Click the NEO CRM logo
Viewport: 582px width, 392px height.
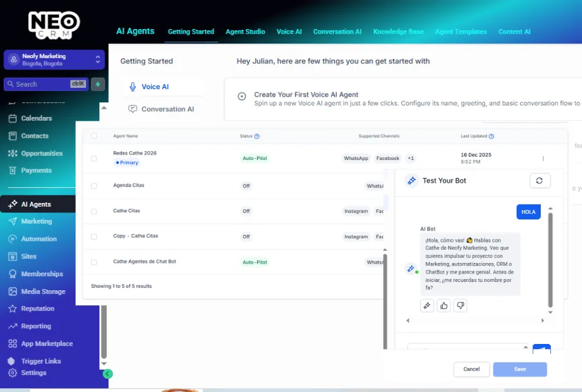click(x=54, y=25)
